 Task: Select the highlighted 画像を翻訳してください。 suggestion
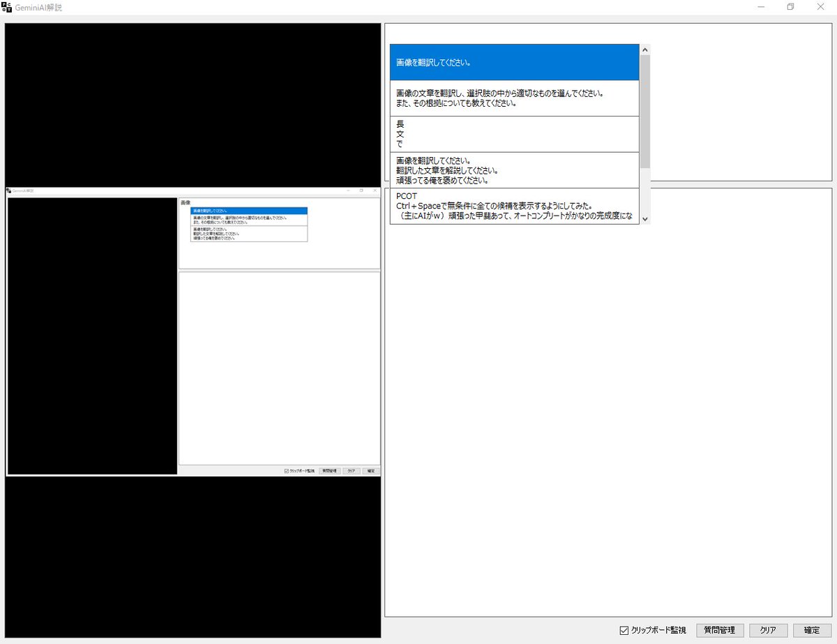[x=515, y=62]
